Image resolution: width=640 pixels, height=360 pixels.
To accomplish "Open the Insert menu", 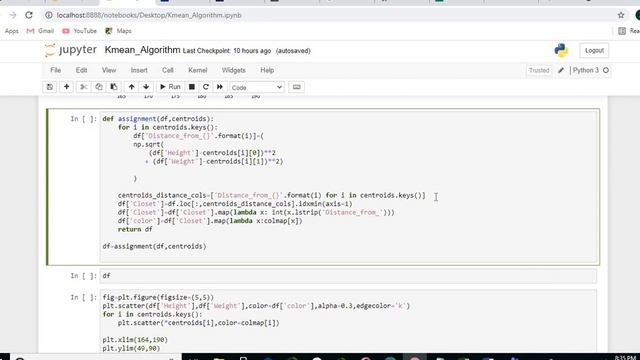I will [139, 70].
